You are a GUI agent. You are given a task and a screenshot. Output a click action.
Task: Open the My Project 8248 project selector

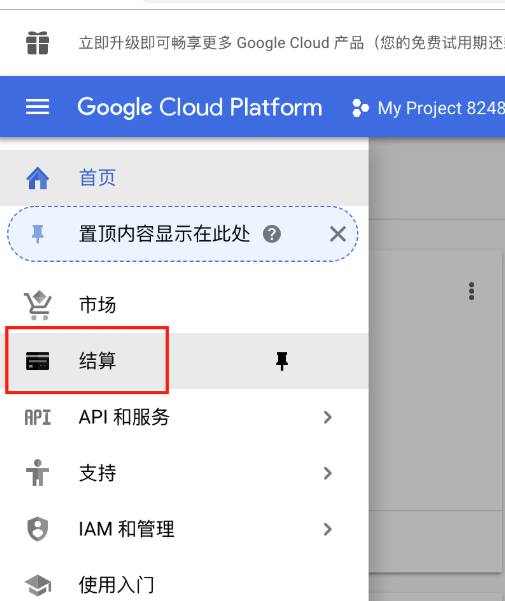pyautogui.click(x=428, y=108)
